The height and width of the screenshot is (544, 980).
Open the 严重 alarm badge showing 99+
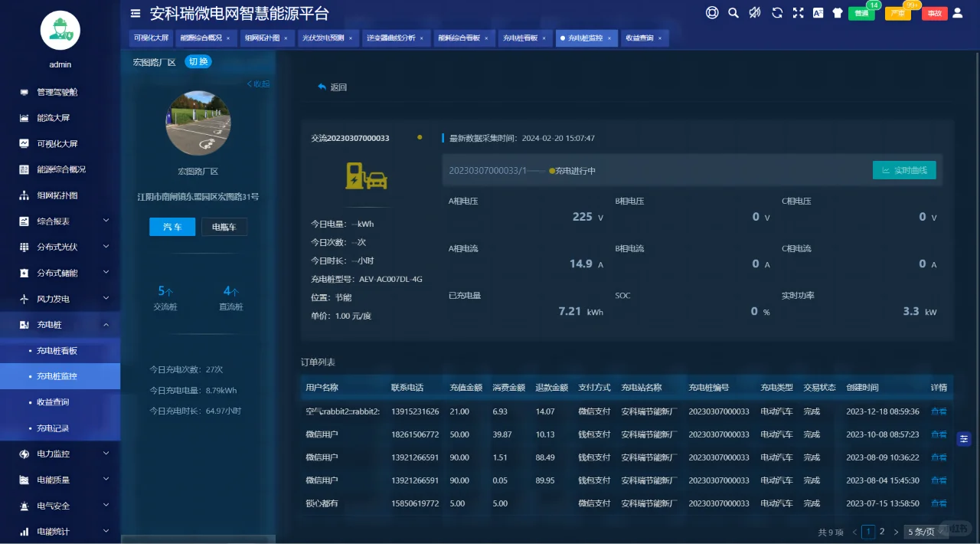[x=897, y=13]
